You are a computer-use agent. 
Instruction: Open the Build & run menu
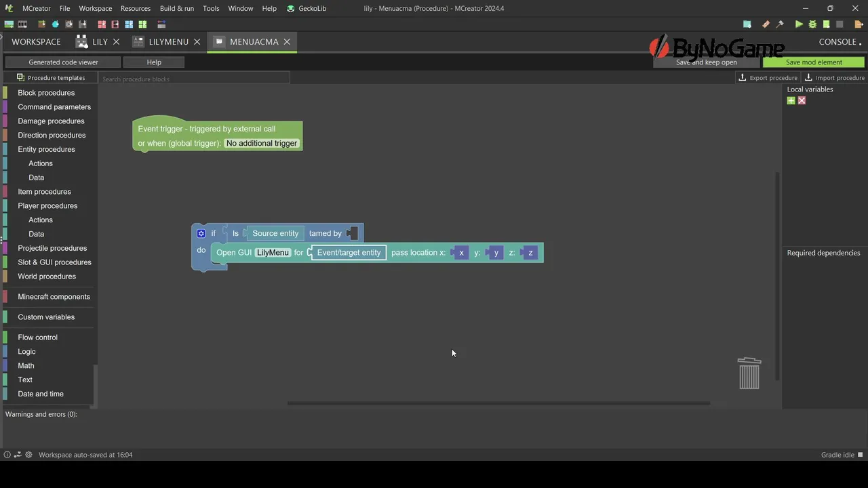177,8
